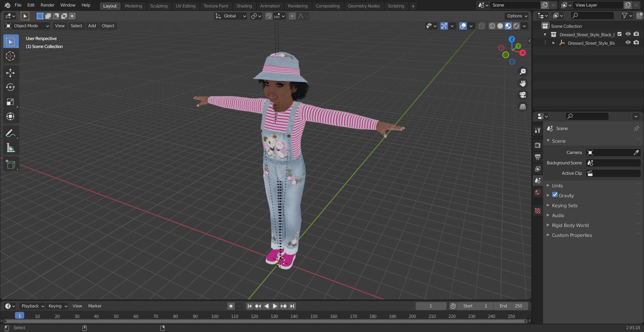Screen dimensions: 644x332
Task: Toggle show overlays in viewport header
Action: (x=463, y=26)
